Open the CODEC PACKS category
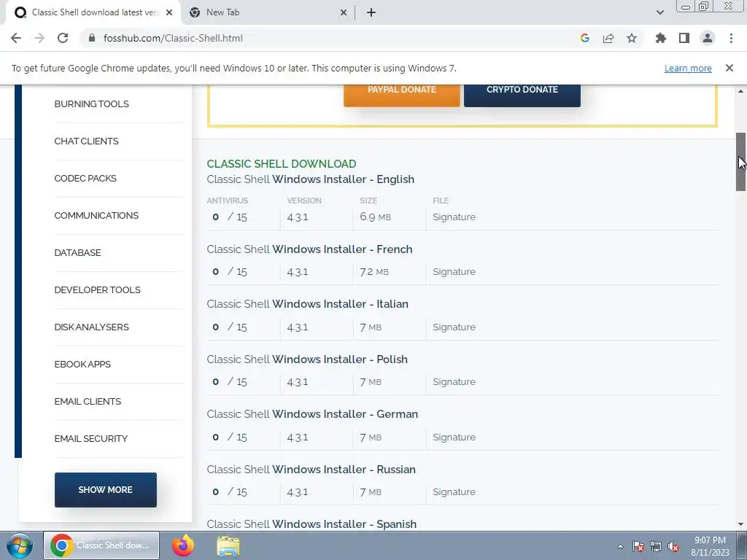747x560 pixels. click(x=85, y=178)
